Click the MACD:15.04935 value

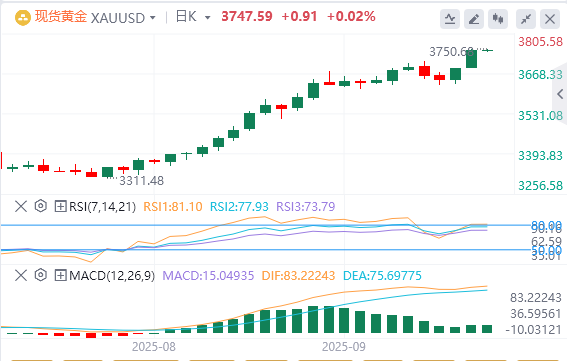[x=208, y=276]
